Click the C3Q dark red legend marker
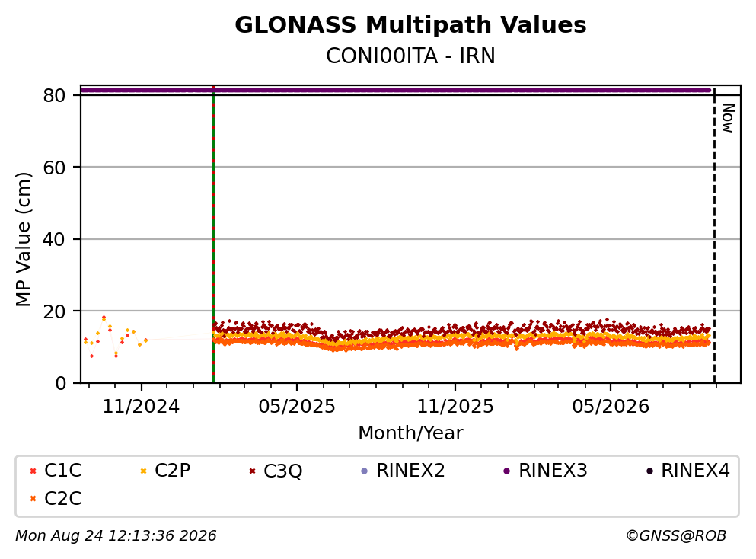 (x=252, y=471)
